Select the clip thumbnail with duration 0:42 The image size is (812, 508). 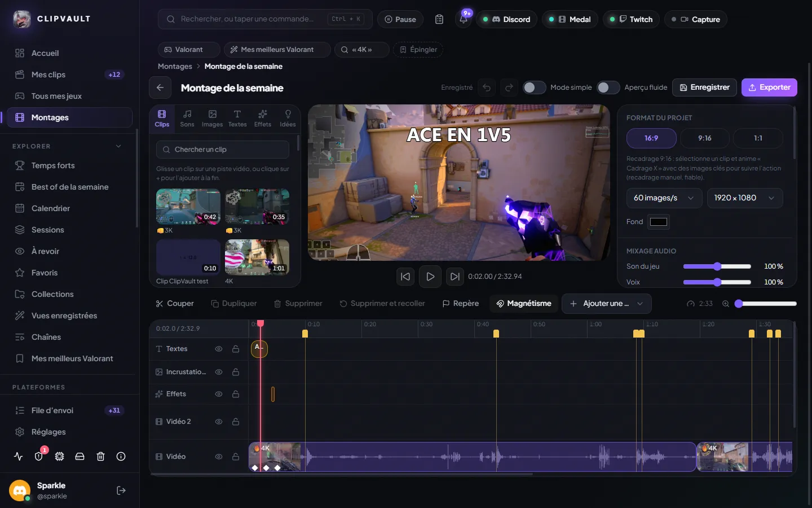click(188, 207)
